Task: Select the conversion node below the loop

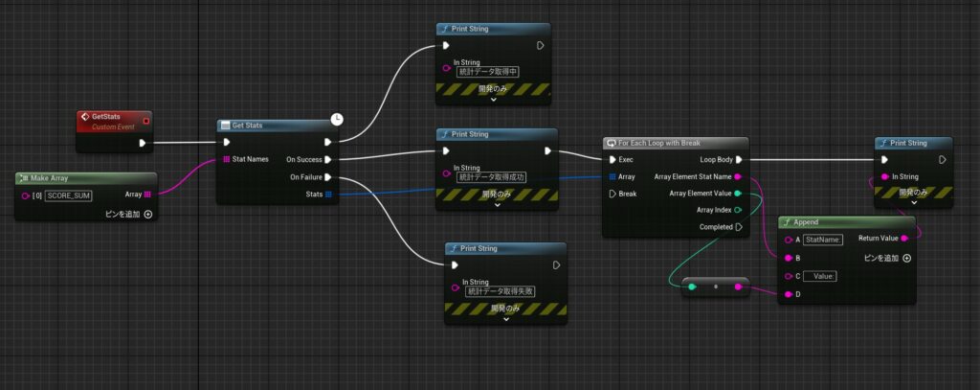Action: click(x=715, y=286)
